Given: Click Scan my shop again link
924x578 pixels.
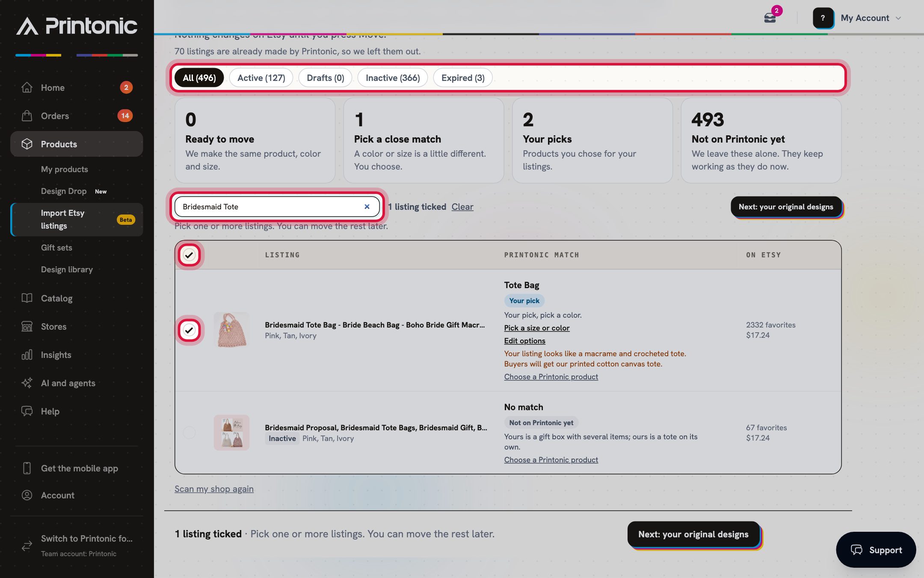Looking at the screenshot, I should click(214, 489).
